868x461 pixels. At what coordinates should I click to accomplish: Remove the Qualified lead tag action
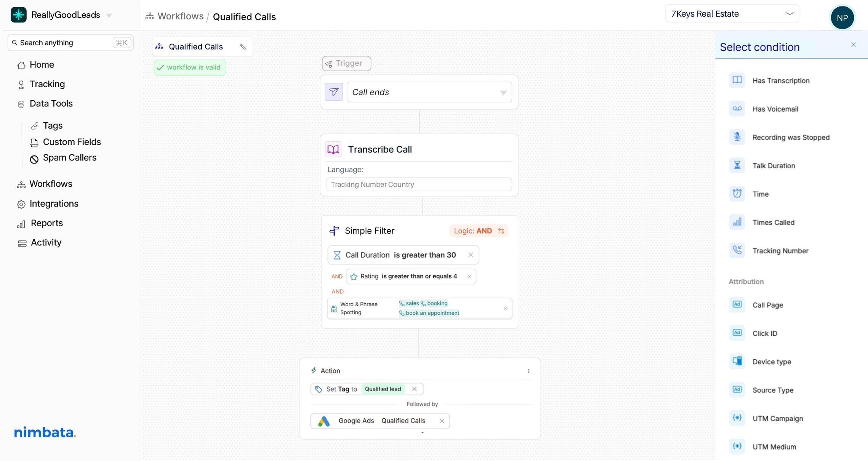click(x=415, y=389)
